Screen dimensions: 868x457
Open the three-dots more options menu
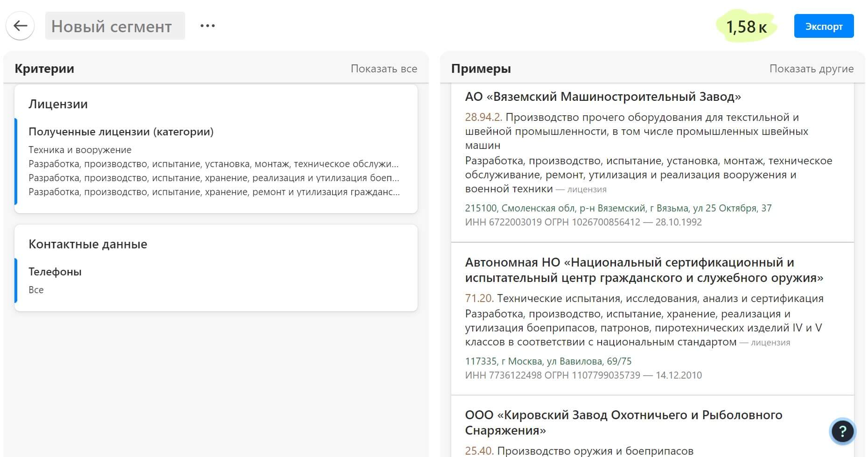click(x=207, y=26)
